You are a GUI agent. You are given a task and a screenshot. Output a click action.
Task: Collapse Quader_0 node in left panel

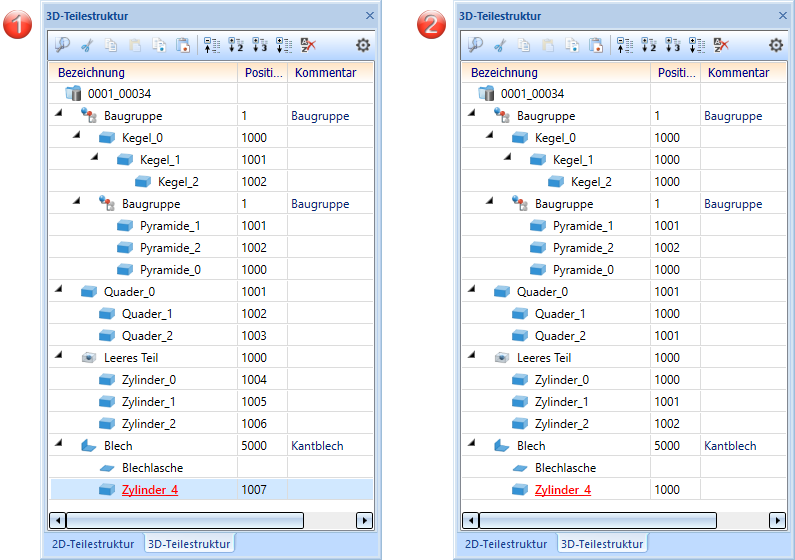click(x=59, y=289)
